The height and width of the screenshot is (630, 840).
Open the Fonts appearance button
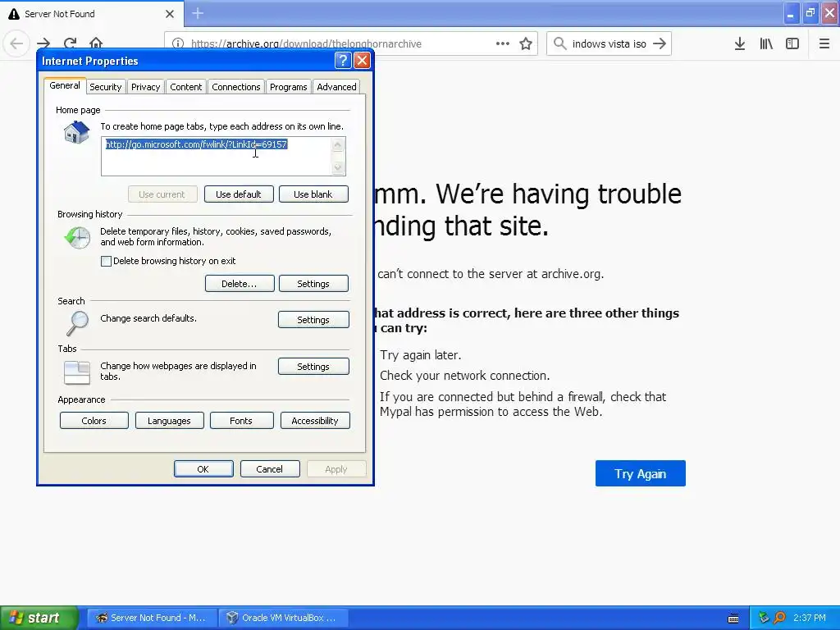(x=241, y=421)
